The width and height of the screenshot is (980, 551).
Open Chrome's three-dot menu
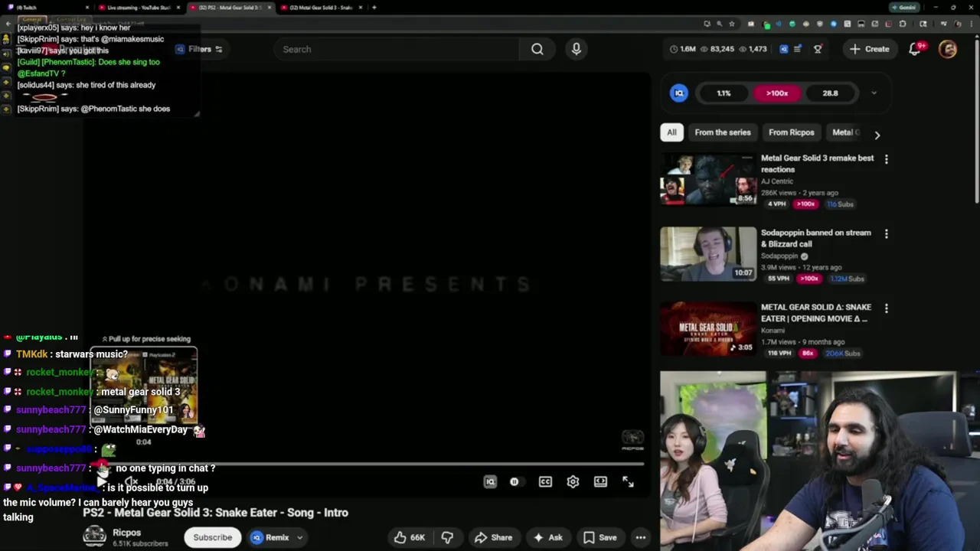coord(971,24)
